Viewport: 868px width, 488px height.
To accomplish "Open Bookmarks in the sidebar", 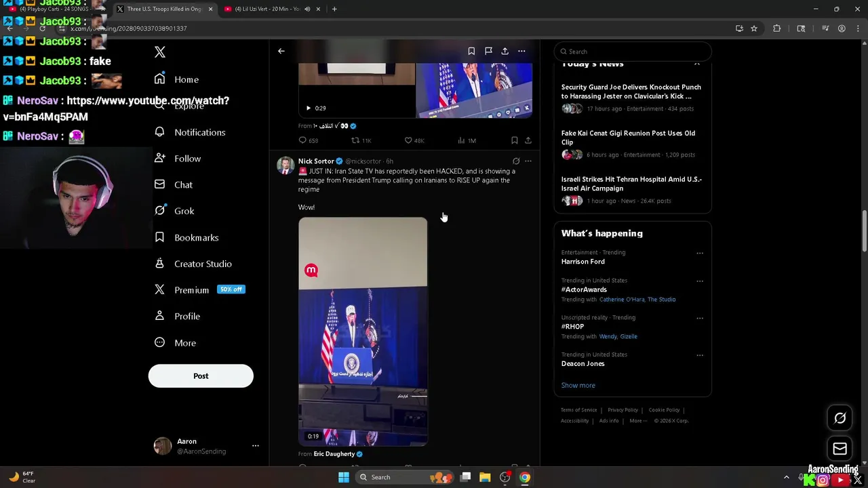I will 186,237.
